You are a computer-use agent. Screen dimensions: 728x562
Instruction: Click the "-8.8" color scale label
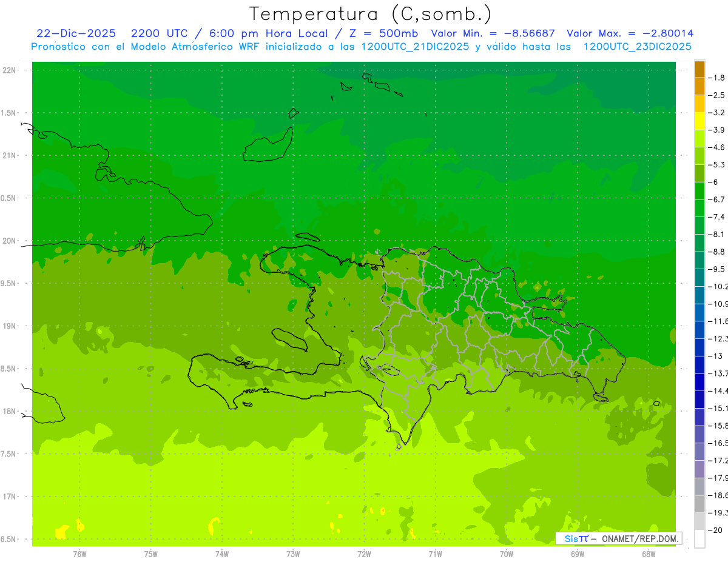click(x=717, y=252)
